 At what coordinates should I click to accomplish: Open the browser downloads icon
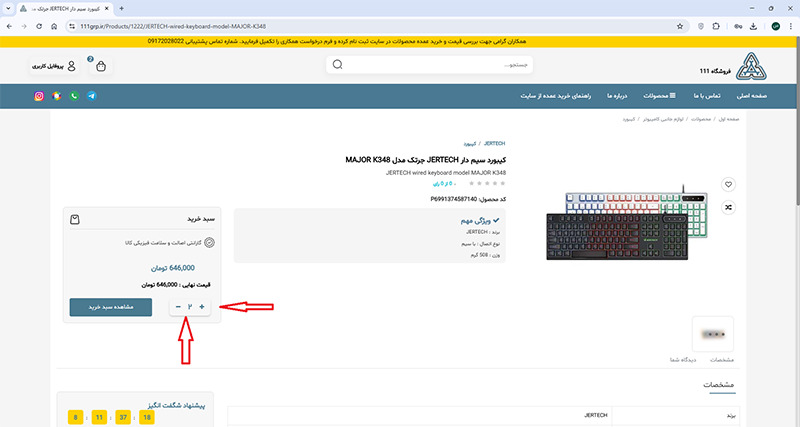click(753, 27)
